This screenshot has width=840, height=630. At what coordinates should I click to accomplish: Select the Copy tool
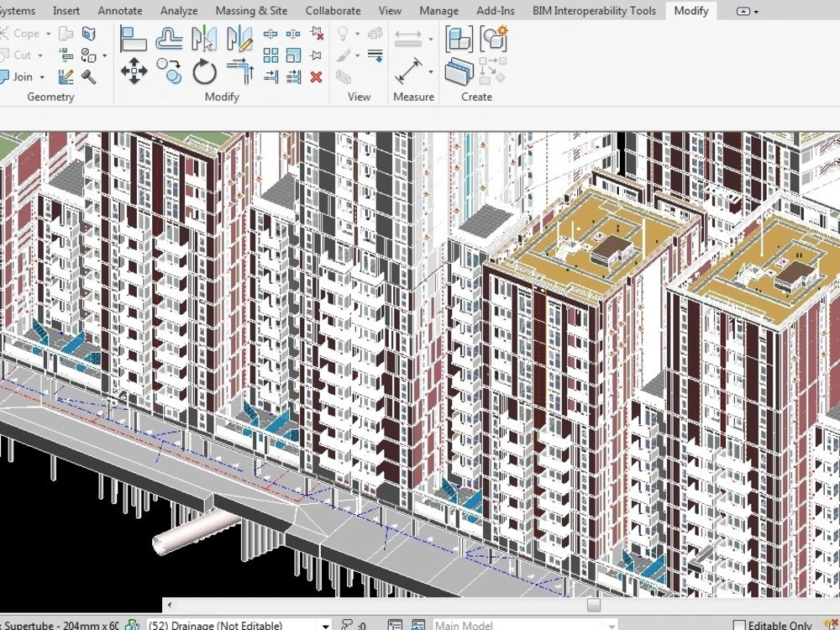pos(170,71)
